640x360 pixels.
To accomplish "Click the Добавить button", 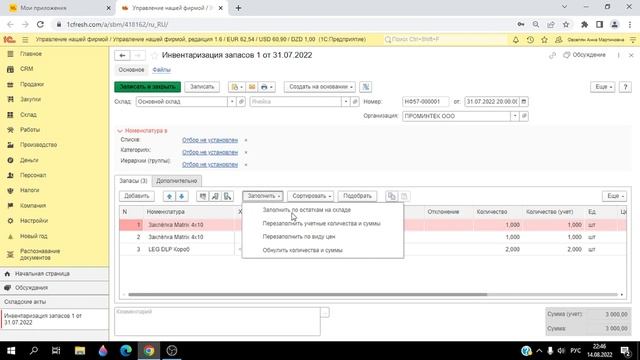I will 137,196.
